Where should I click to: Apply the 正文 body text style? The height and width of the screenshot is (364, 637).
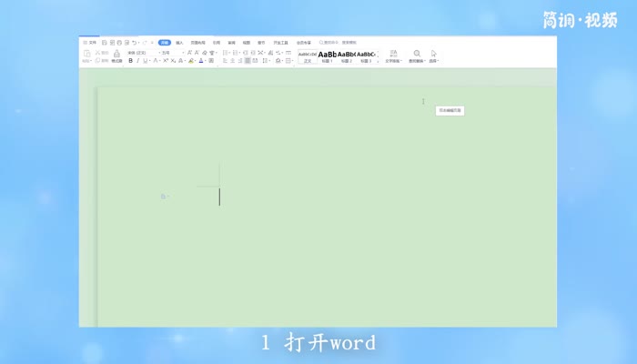(x=308, y=56)
